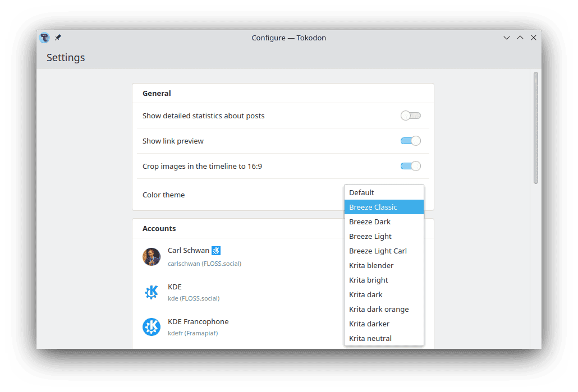Choose Krita dark theme entry
This screenshot has height=392, width=578.
coord(384,295)
